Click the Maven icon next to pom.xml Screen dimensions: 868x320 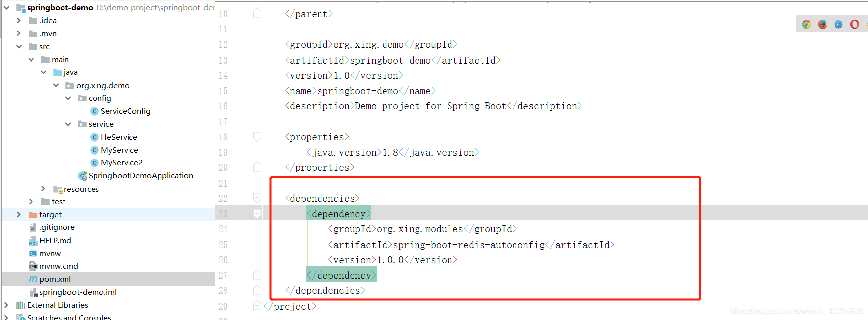point(33,279)
